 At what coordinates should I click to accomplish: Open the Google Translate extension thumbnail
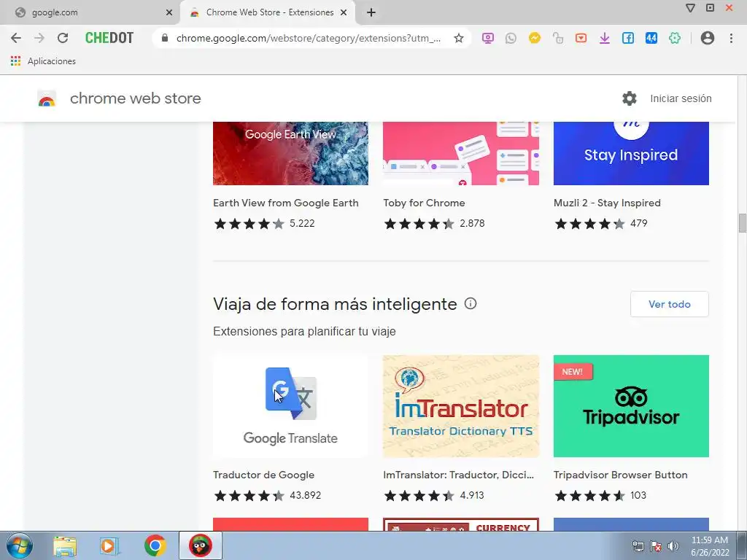point(290,405)
